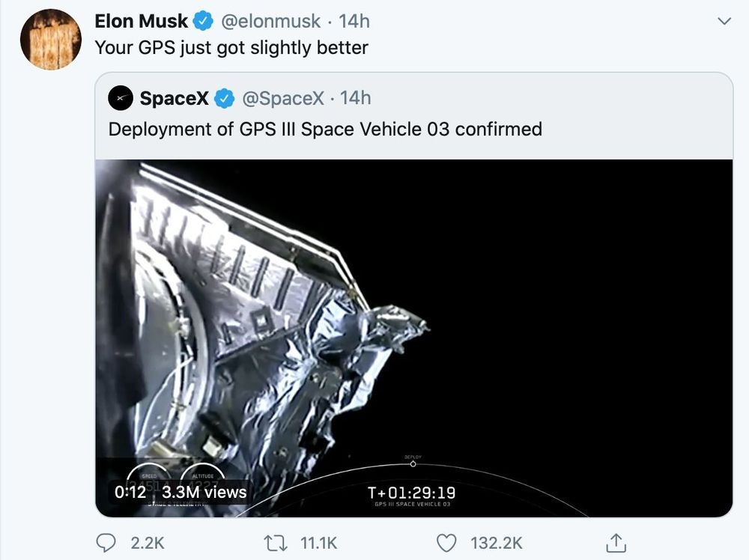Click the 132.2K likes count
The height and width of the screenshot is (560, 749).
click(497, 543)
